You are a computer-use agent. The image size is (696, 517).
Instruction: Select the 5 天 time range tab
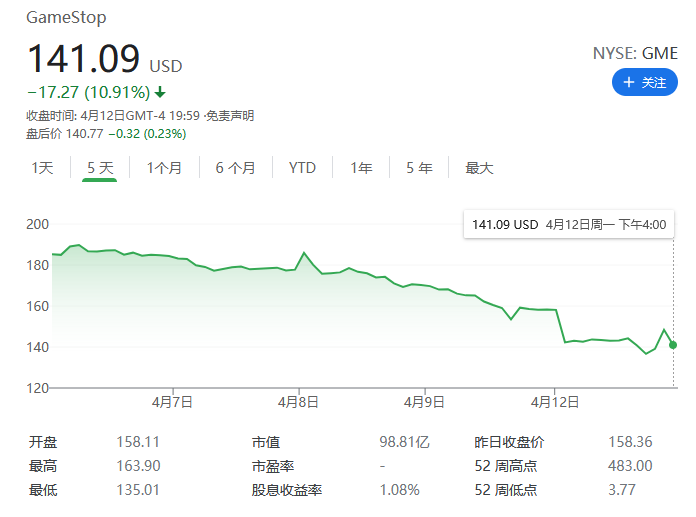100,168
